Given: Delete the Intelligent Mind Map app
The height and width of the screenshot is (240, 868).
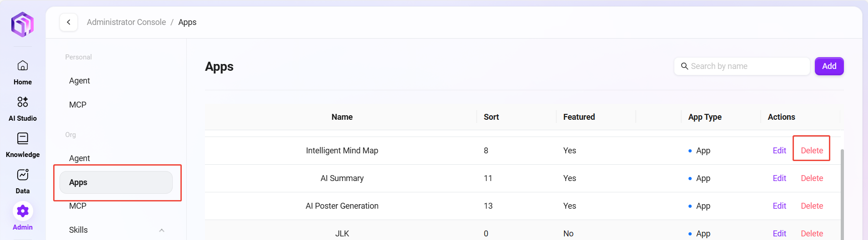Looking at the screenshot, I should click(812, 151).
